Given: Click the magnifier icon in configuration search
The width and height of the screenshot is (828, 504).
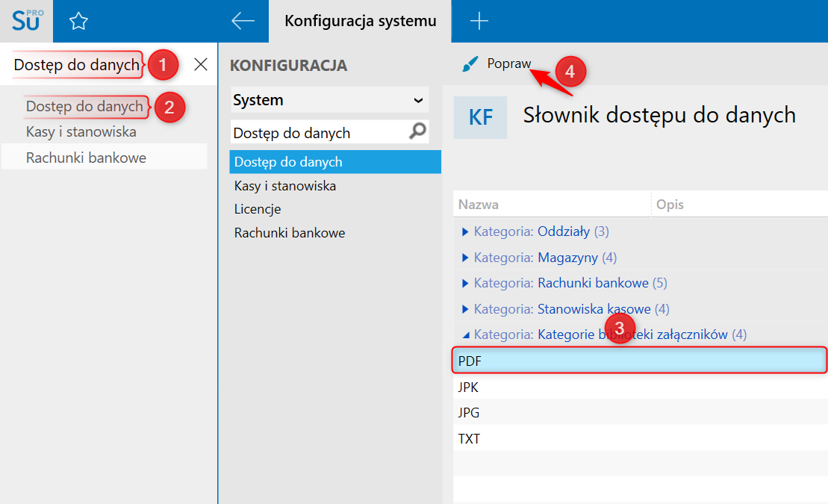Looking at the screenshot, I should click(x=417, y=131).
